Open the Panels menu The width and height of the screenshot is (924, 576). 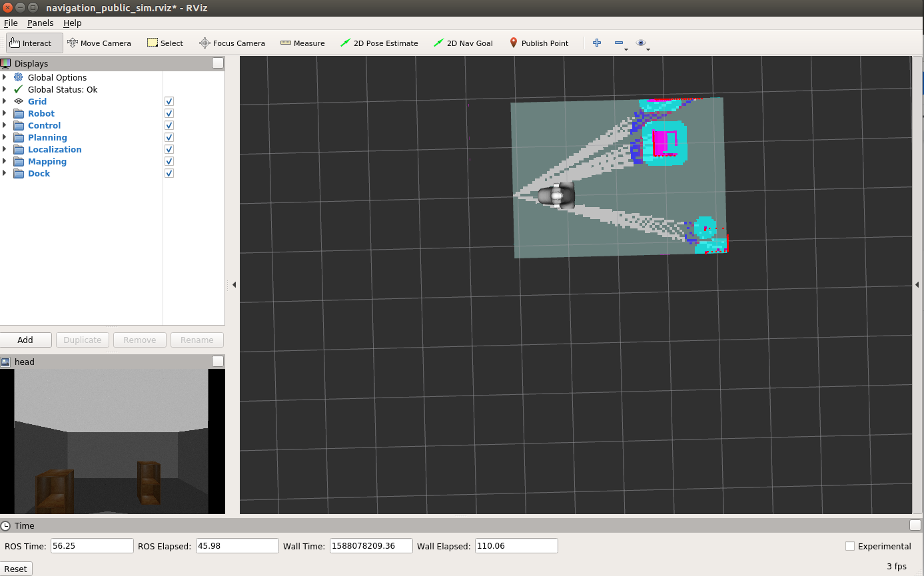coord(40,23)
